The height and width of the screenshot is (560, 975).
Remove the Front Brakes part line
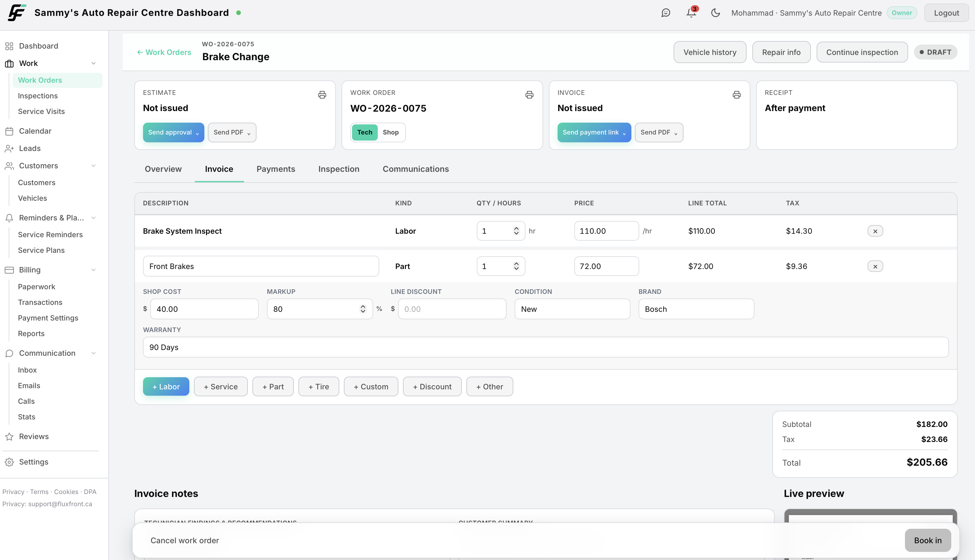(875, 266)
